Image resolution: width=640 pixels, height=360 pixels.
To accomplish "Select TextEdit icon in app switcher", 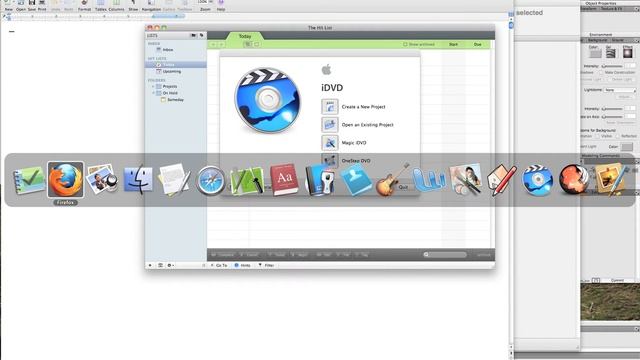I will [174, 180].
